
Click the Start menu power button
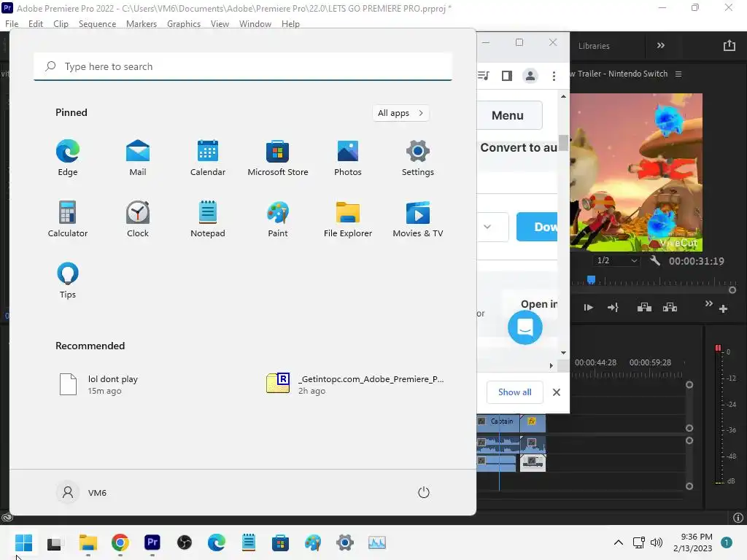point(424,492)
